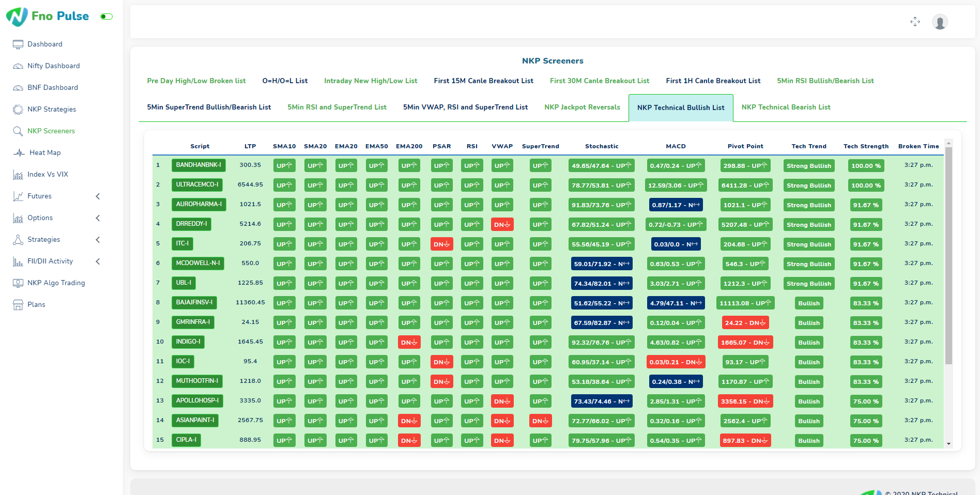Image resolution: width=980 pixels, height=495 pixels.
Task: Click the DN SuperTrend badge for ASIANPAINT-I
Action: (541, 421)
